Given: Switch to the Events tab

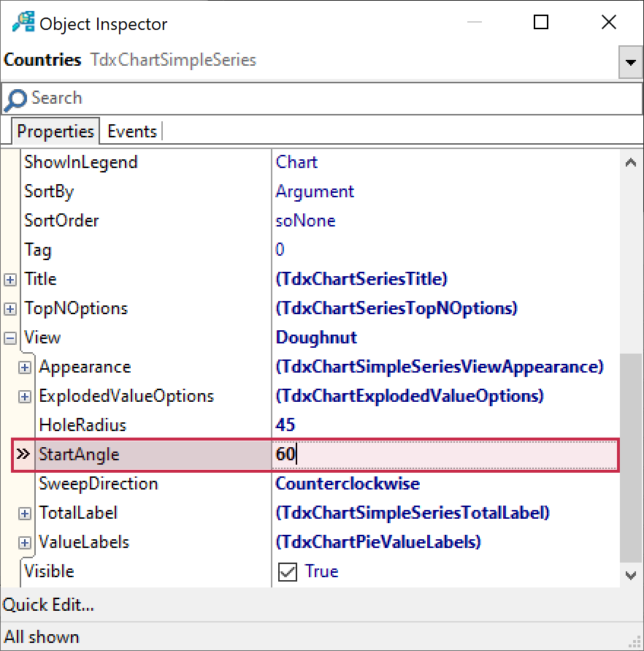Looking at the screenshot, I should click(132, 132).
